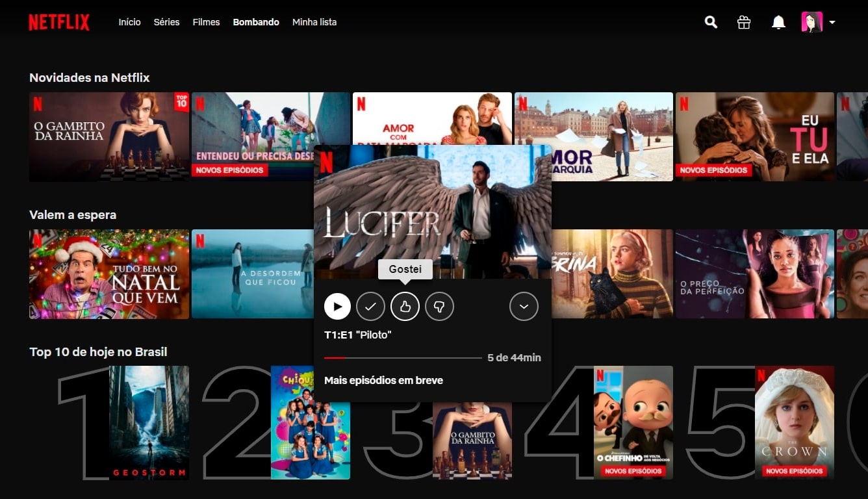Open the Minha lista page
868x499 pixels.
tap(314, 22)
